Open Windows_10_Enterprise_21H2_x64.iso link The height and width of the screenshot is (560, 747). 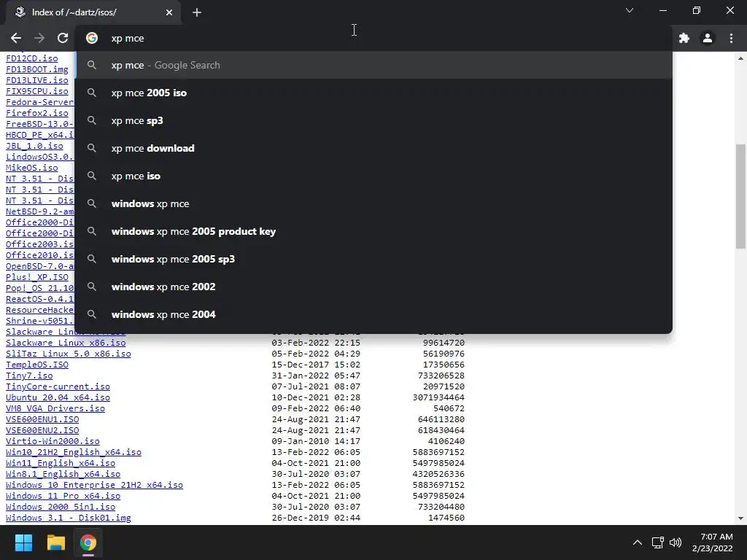[x=94, y=485]
